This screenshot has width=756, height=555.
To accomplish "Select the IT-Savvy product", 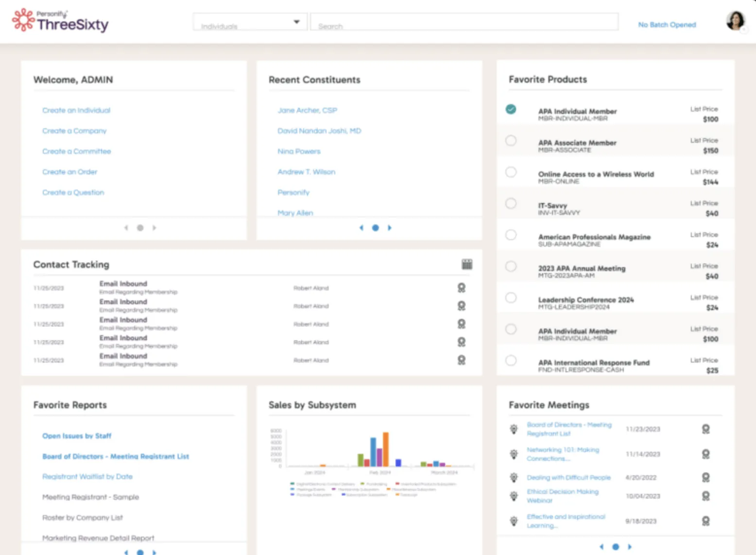I will (511, 203).
